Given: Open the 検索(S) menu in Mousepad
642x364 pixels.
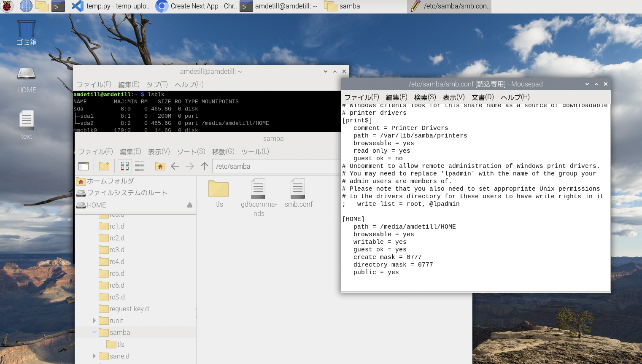Looking at the screenshot, I should point(425,97).
